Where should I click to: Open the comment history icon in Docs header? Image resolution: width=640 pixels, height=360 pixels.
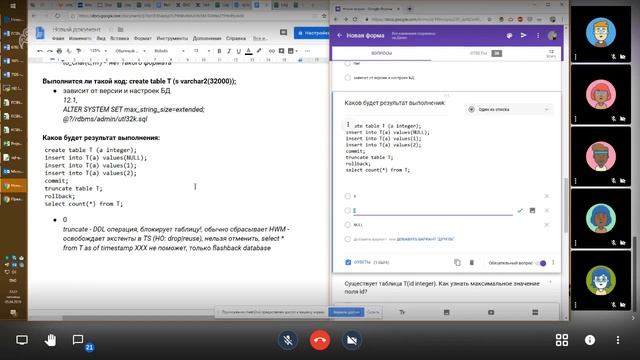pos(283,33)
